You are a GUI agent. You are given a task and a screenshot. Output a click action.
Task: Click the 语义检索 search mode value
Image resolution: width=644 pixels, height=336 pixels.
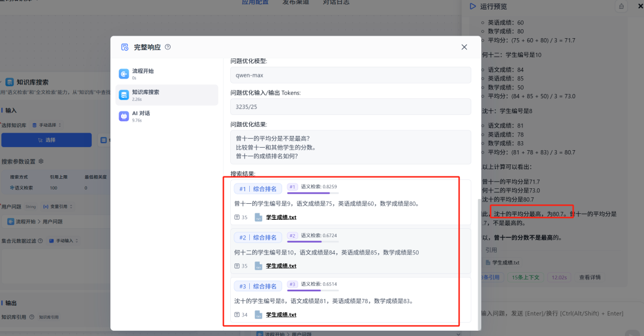21,188
